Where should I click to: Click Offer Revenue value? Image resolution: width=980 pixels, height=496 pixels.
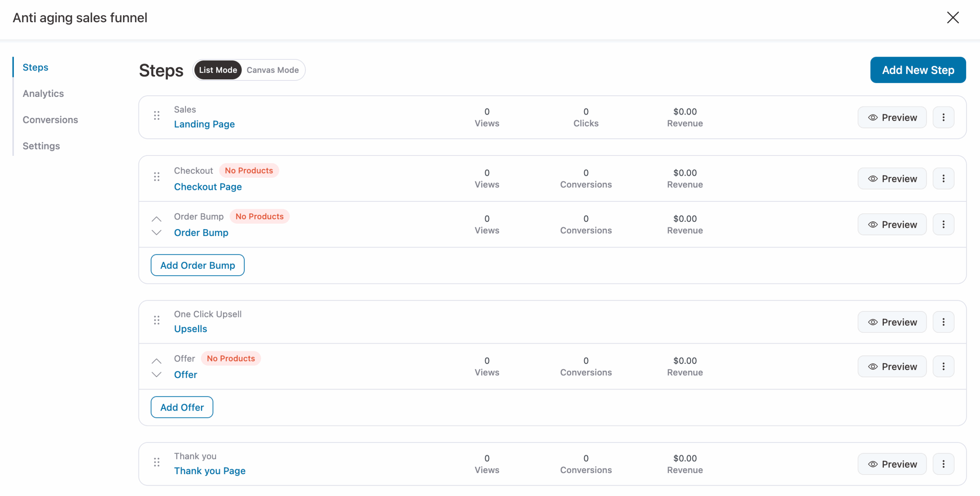pos(685,361)
